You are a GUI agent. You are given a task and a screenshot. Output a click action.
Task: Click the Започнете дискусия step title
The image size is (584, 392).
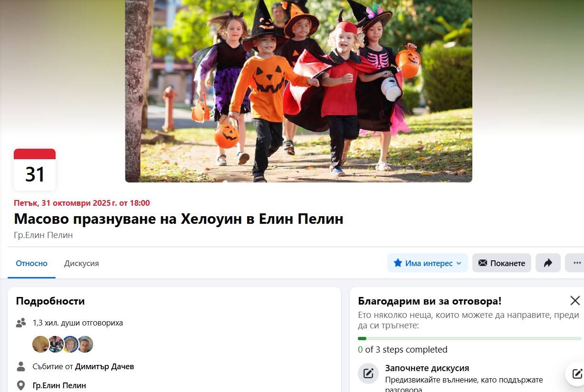427,368
